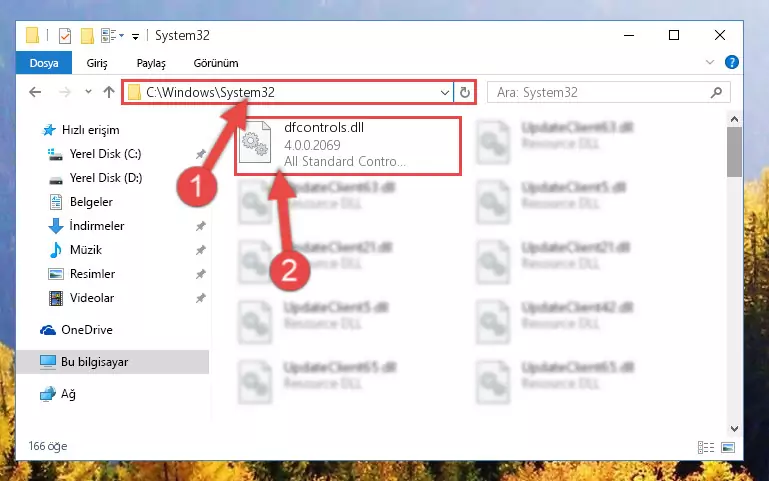This screenshot has height=481, width=769.
Task: Click the New folder quick access icon
Action: 87,36
